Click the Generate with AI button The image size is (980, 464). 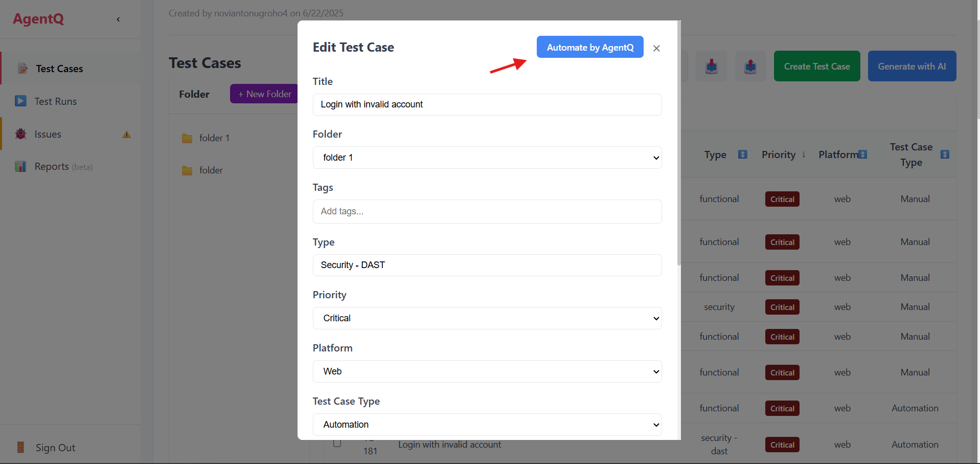pyautogui.click(x=912, y=66)
